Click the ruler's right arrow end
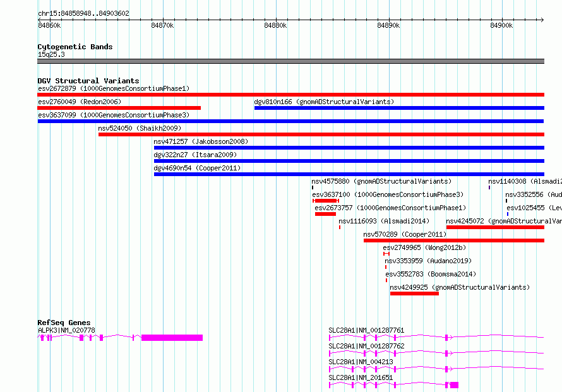This screenshot has width=562, height=392. click(542, 20)
